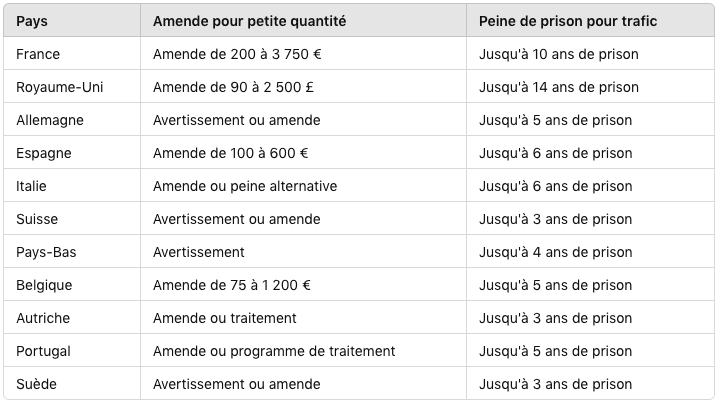This screenshot has height=403, width=721.
Task: Click the "Italie" row label
Action: coord(31,186)
